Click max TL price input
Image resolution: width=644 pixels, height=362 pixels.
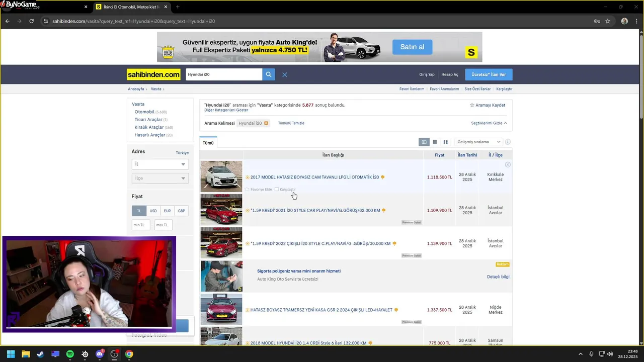coord(164,225)
